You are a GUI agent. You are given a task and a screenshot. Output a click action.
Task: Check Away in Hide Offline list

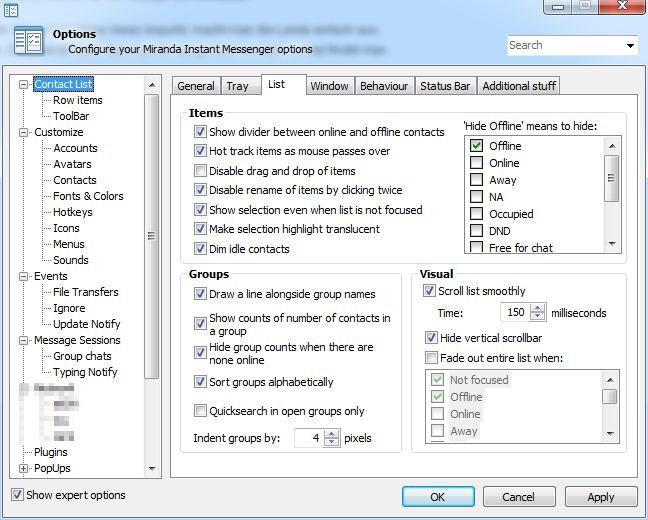point(477,180)
